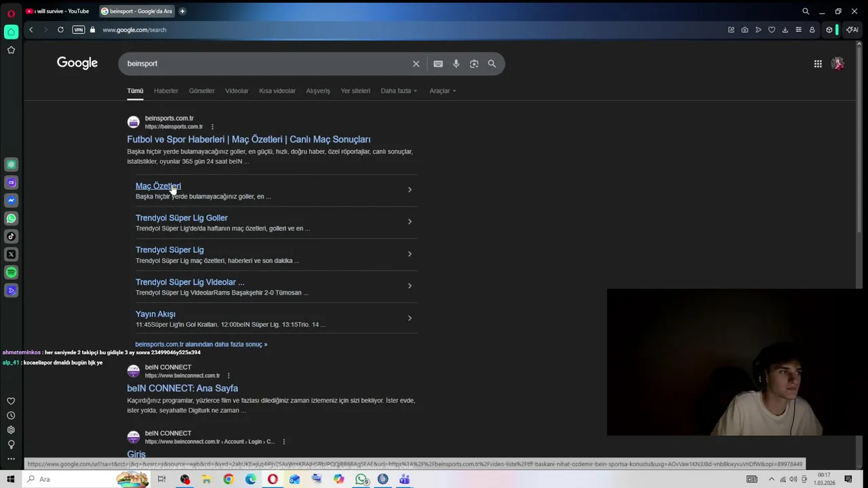Screen dimensions: 868x488
Task: Select the beinsport Google tab
Action: 136,12
